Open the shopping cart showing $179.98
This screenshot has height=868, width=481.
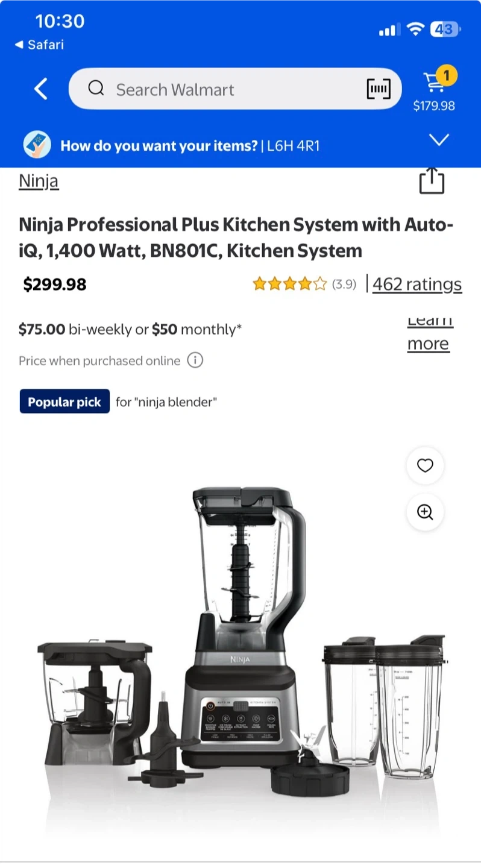(x=434, y=90)
